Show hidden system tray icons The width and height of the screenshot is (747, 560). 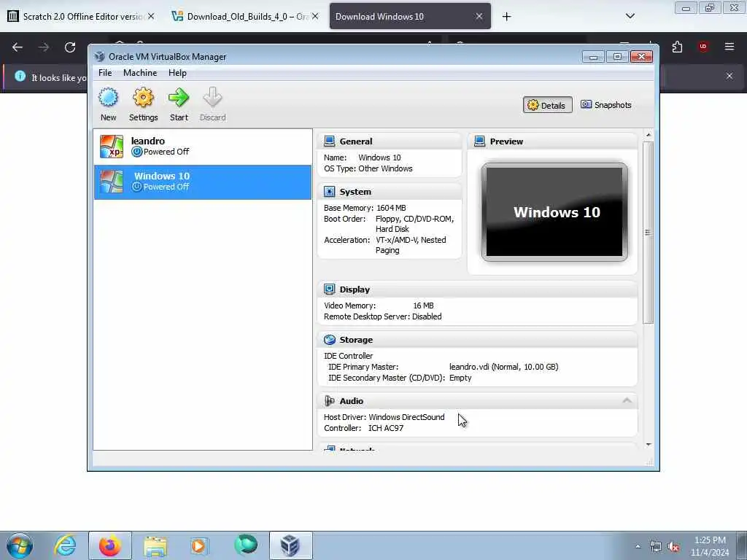(x=638, y=547)
